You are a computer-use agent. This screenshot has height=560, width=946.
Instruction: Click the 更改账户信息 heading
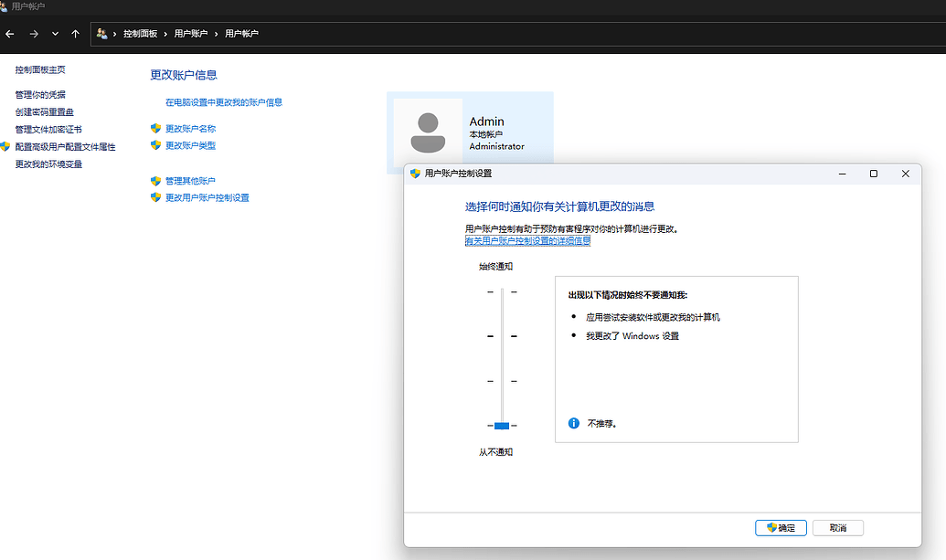(184, 75)
